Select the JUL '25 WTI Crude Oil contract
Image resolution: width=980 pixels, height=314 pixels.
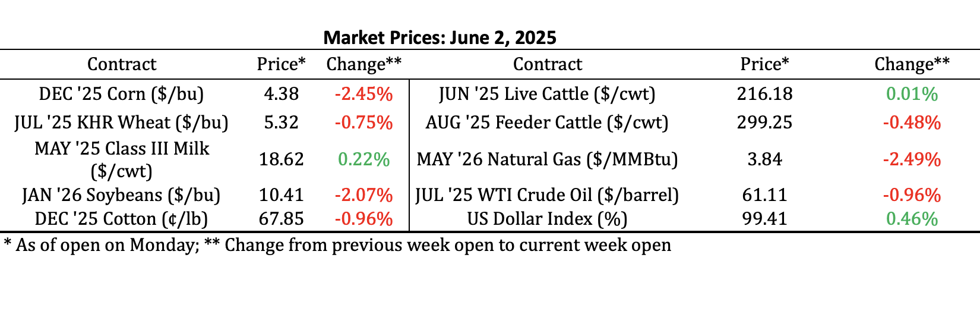[547, 195]
